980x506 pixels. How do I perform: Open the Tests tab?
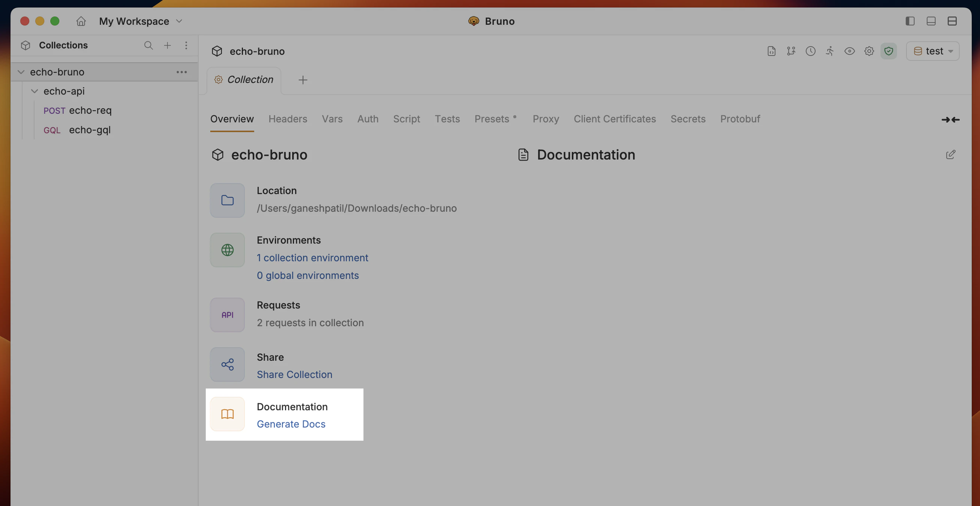(x=448, y=119)
